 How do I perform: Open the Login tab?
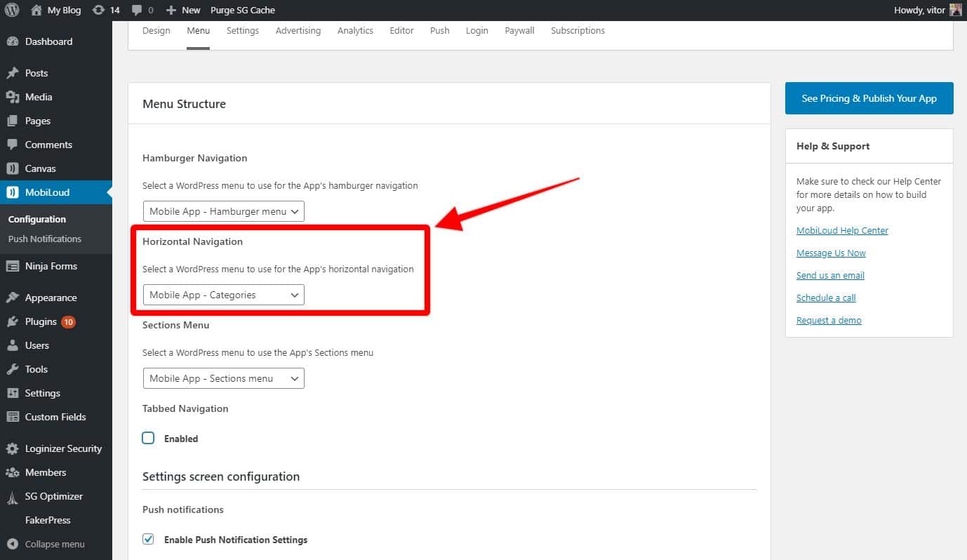pyautogui.click(x=477, y=31)
